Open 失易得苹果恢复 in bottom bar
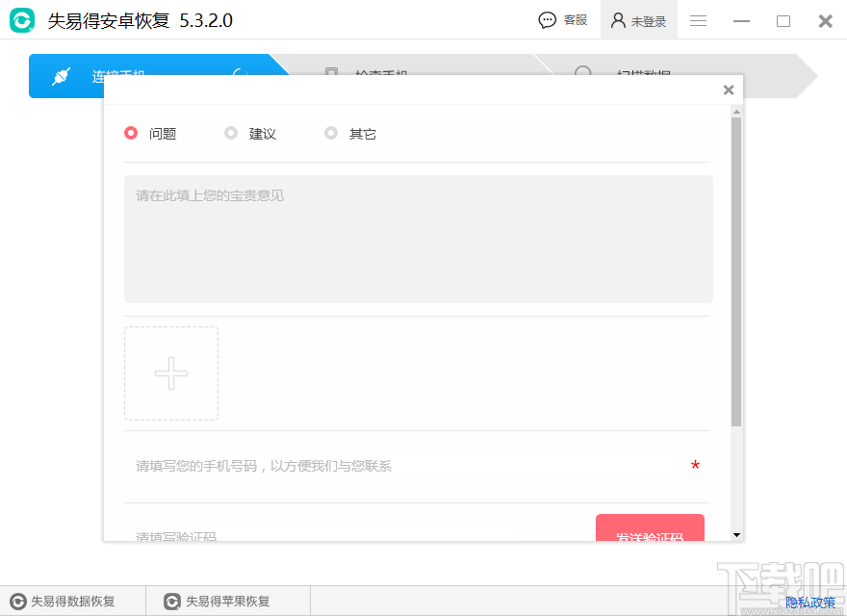 point(218,601)
